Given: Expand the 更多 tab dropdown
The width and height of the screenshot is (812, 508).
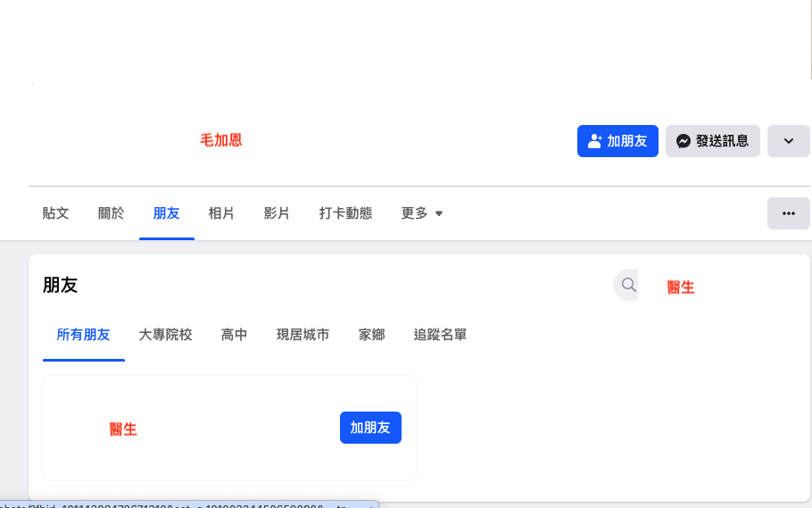Looking at the screenshot, I should pos(422,213).
